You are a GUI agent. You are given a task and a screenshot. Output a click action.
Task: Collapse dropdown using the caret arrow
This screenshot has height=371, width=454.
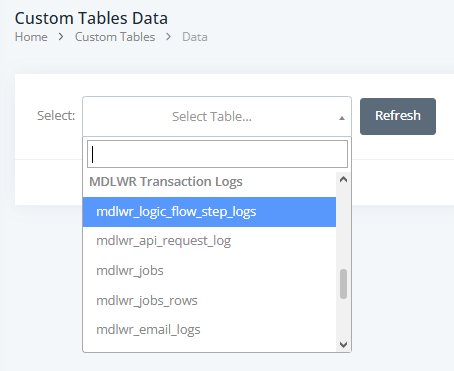(x=342, y=118)
